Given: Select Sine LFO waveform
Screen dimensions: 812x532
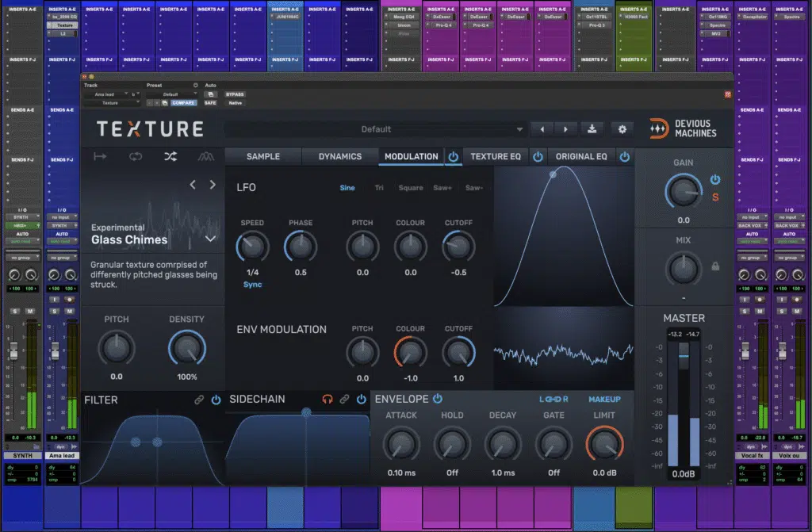Looking at the screenshot, I should (x=347, y=188).
